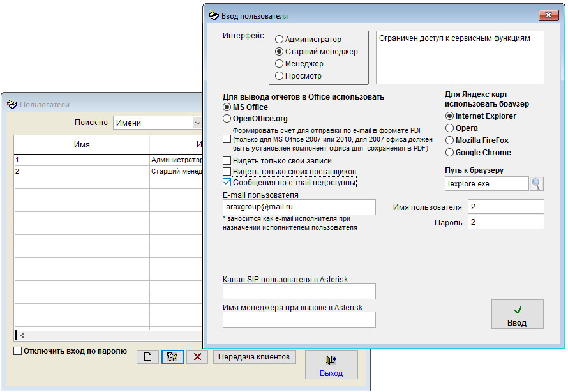The width and height of the screenshot is (568, 392).
Task: Enable PDF invoice format checkbox
Action: click(x=227, y=139)
